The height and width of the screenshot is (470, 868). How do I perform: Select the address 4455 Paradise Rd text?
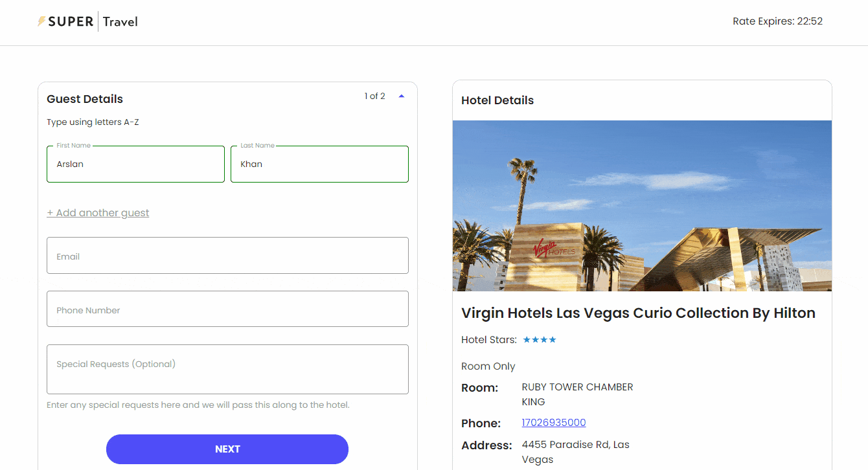575,453
